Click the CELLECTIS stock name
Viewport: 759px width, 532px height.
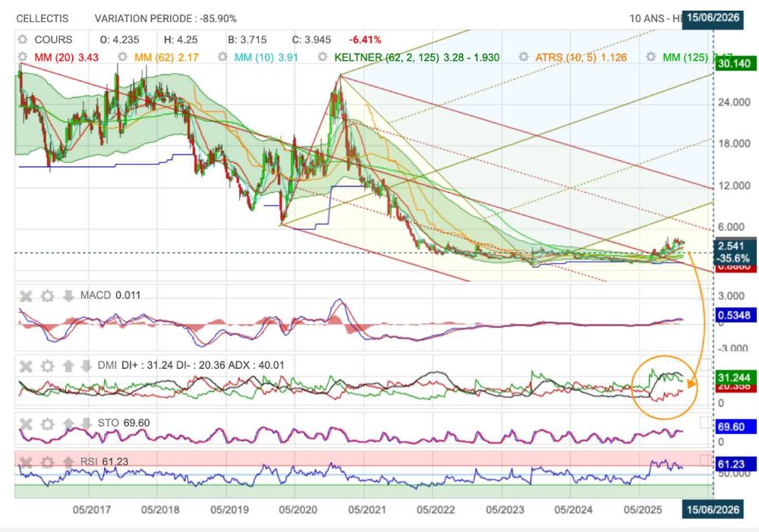pos(42,19)
